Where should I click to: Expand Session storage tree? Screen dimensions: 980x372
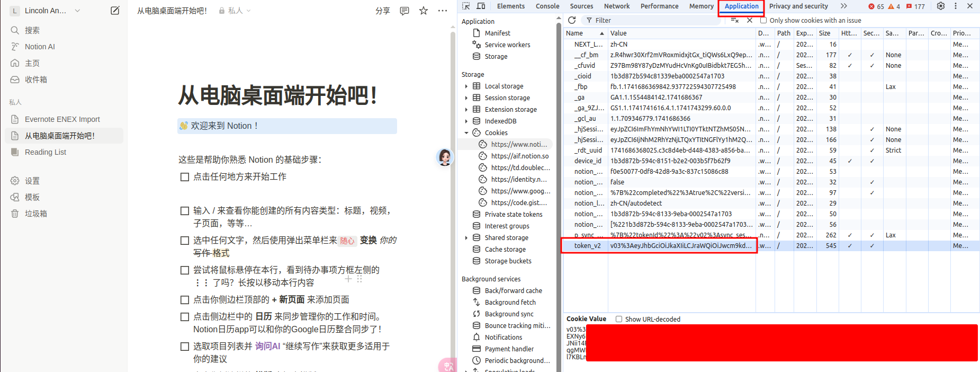466,98
